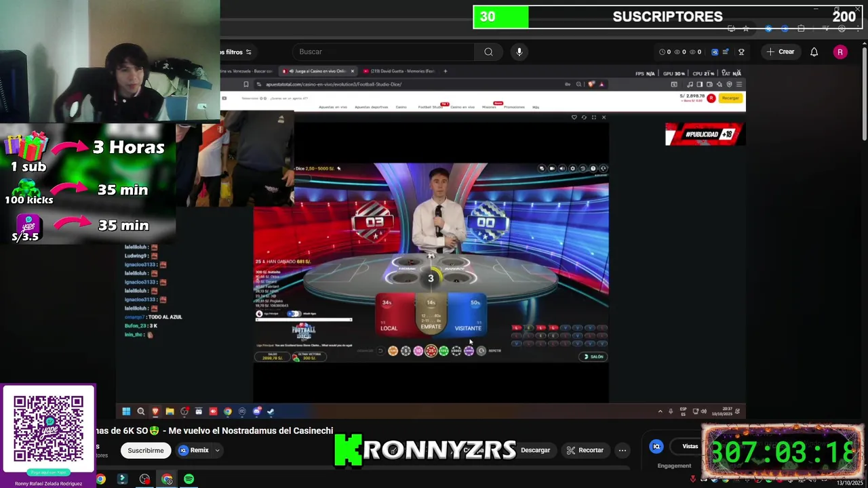Bet on EMPATE gold area

[431, 314]
